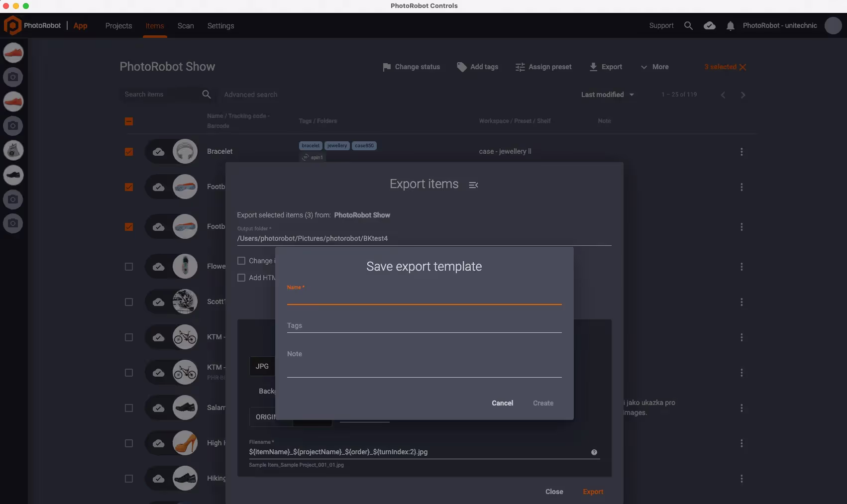
Task: Click Export toolbar action
Action: tap(606, 67)
